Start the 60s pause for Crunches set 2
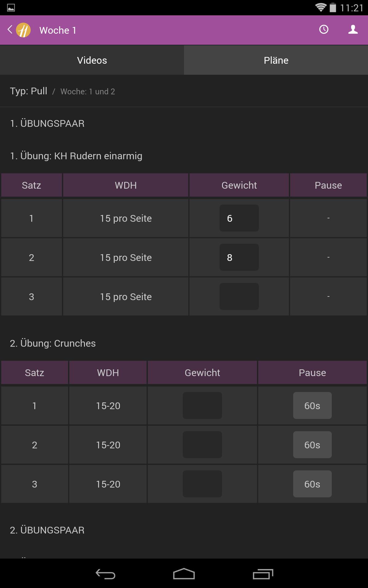 [312, 445]
